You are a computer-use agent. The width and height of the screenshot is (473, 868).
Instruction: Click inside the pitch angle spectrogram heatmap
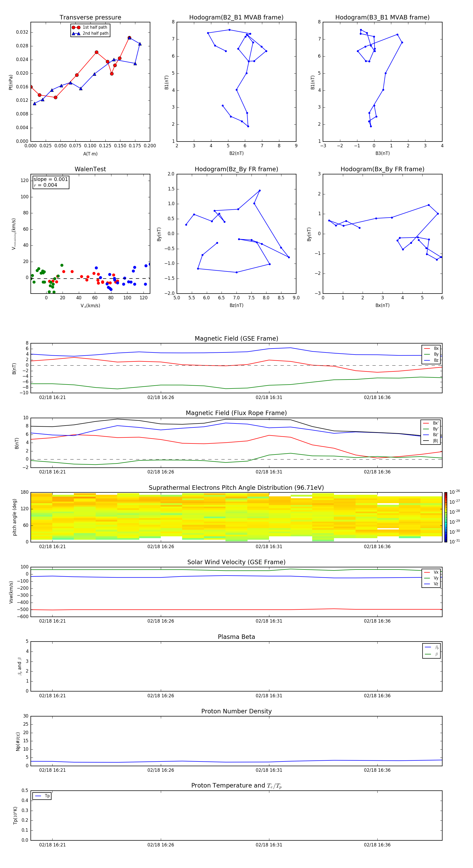click(x=236, y=517)
